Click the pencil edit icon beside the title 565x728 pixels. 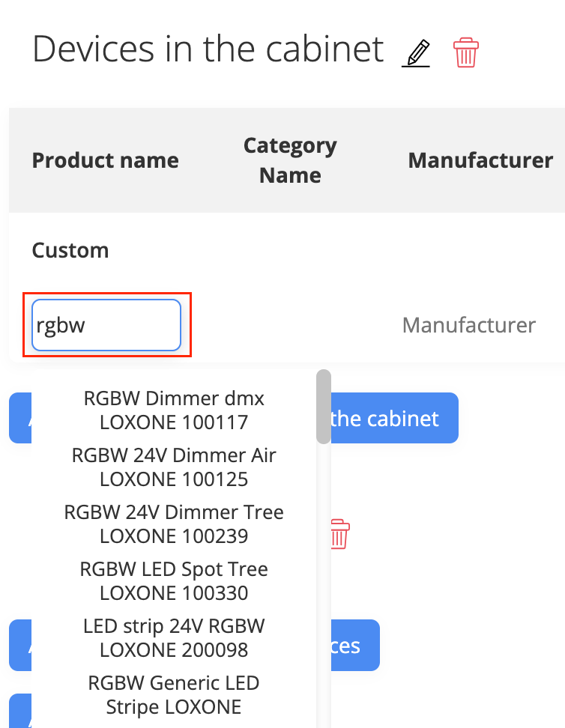(x=416, y=53)
